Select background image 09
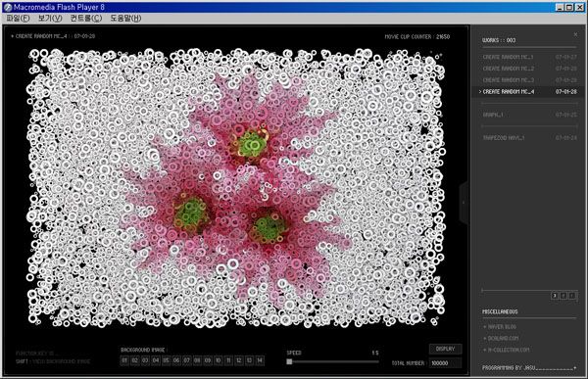This screenshot has height=379, width=588. [208, 360]
